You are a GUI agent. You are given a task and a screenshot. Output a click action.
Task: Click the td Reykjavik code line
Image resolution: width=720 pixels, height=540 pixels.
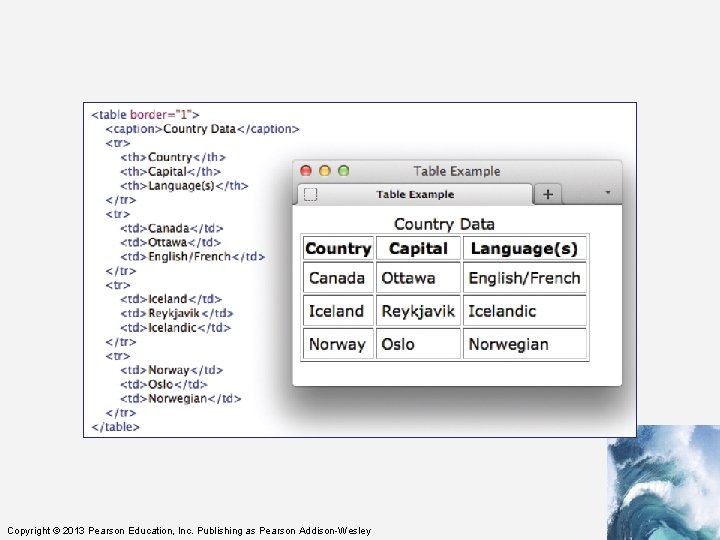177,313
